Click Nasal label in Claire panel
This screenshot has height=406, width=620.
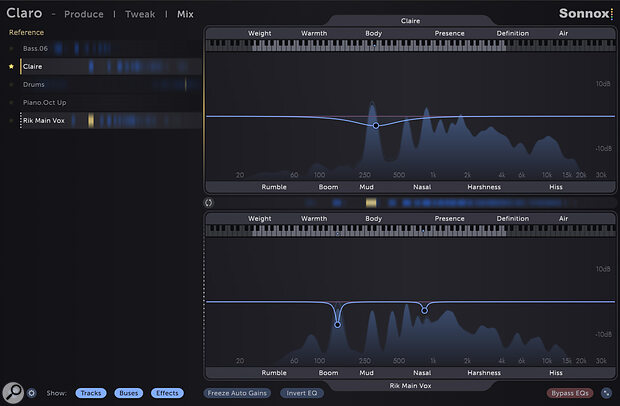click(x=422, y=187)
